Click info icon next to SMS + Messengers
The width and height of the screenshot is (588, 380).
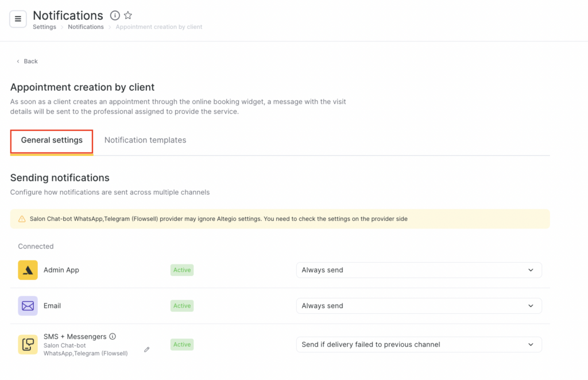[113, 336]
